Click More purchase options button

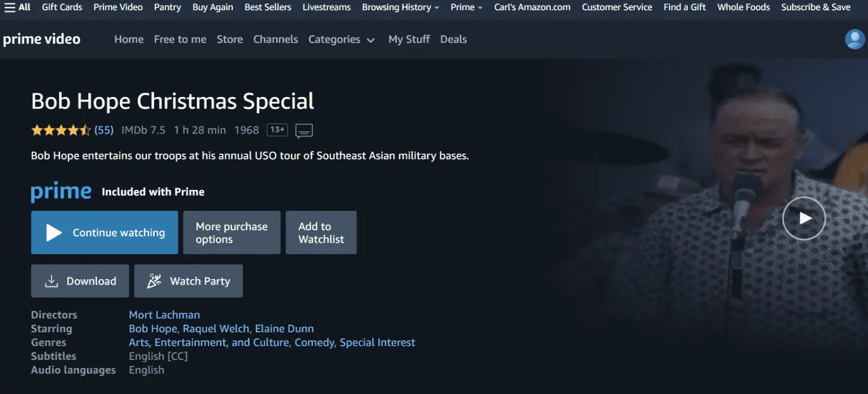click(x=232, y=232)
